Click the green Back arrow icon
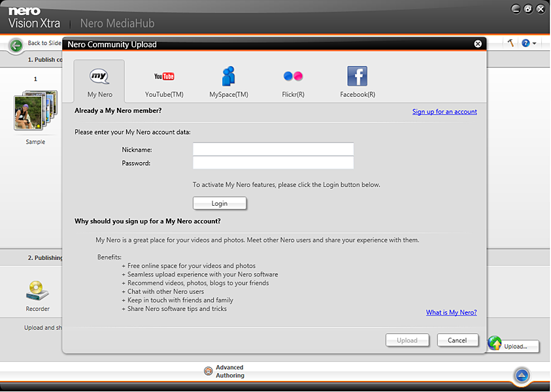This screenshot has height=392, width=551. coord(16,44)
